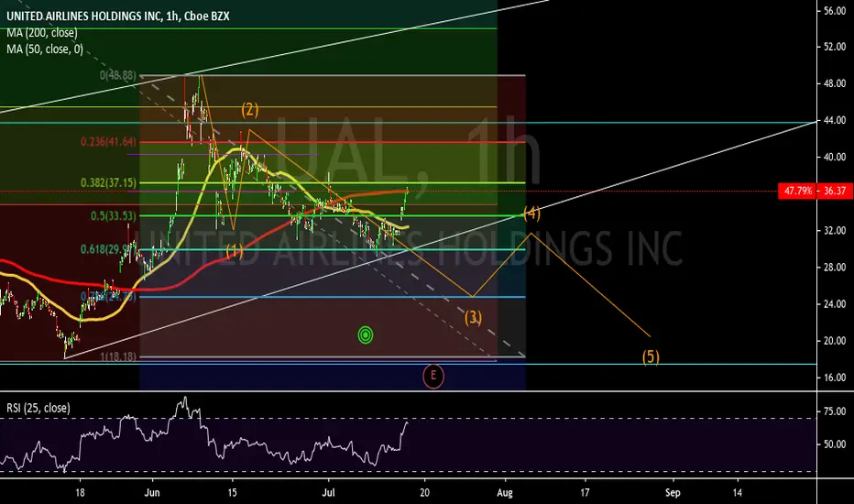The width and height of the screenshot is (854, 504).
Task: Click 44.00 on the price axis
Action: click(x=835, y=120)
